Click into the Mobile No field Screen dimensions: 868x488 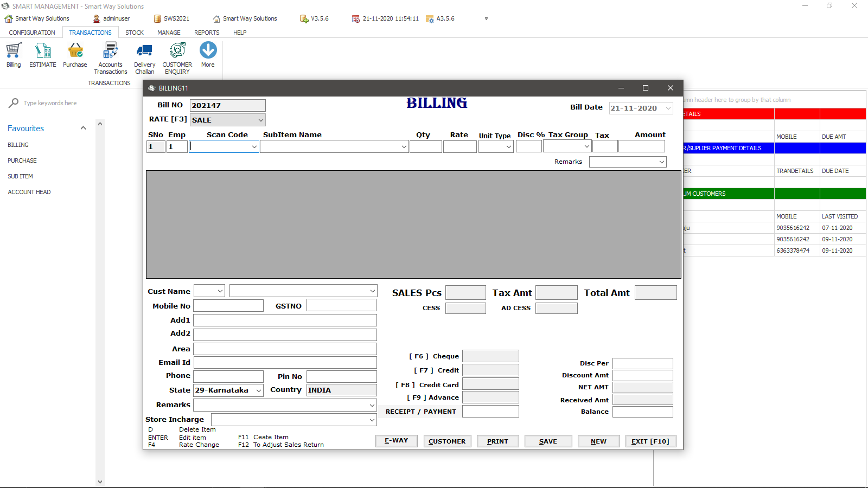[228, 306]
